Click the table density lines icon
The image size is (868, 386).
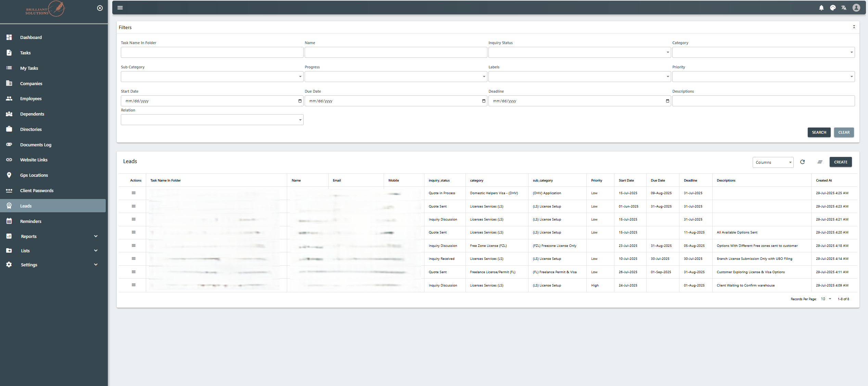click(820, 162)
